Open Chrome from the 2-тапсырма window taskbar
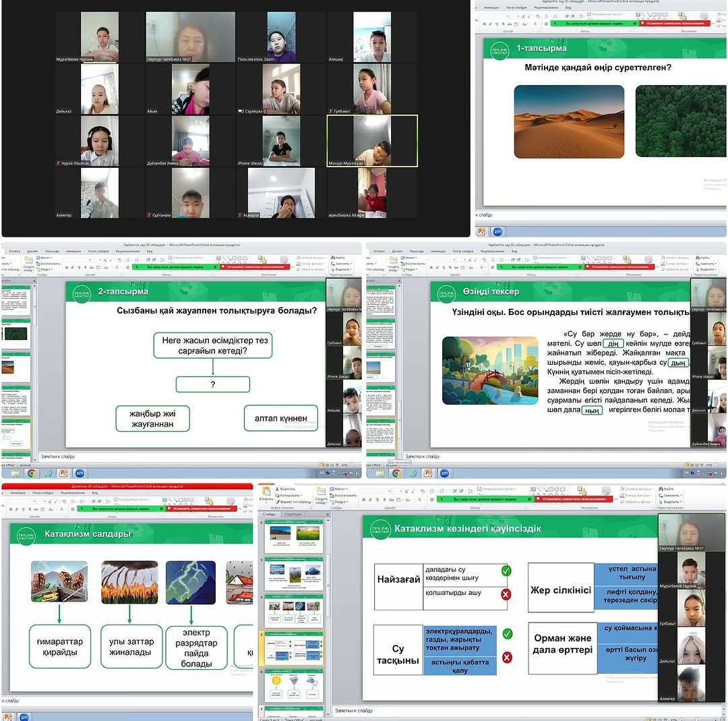The width and height of the screenshot is (728, 721). click(x=32, y=473)
